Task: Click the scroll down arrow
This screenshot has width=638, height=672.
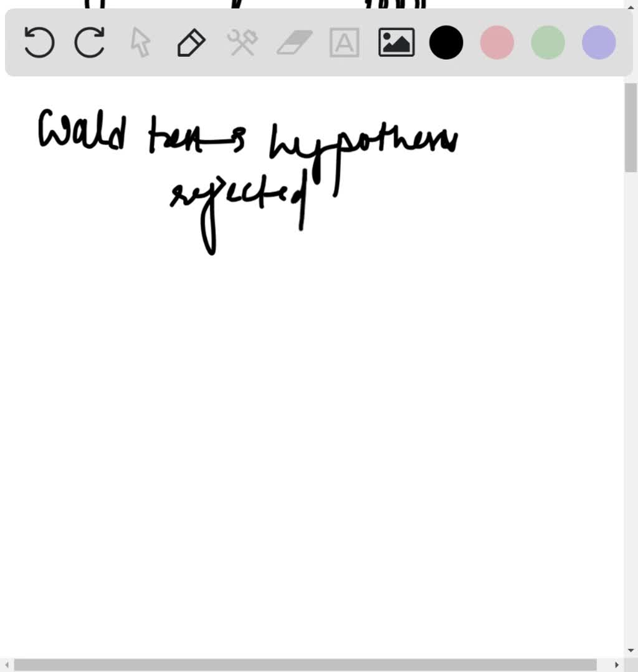Action: [631, 651]
